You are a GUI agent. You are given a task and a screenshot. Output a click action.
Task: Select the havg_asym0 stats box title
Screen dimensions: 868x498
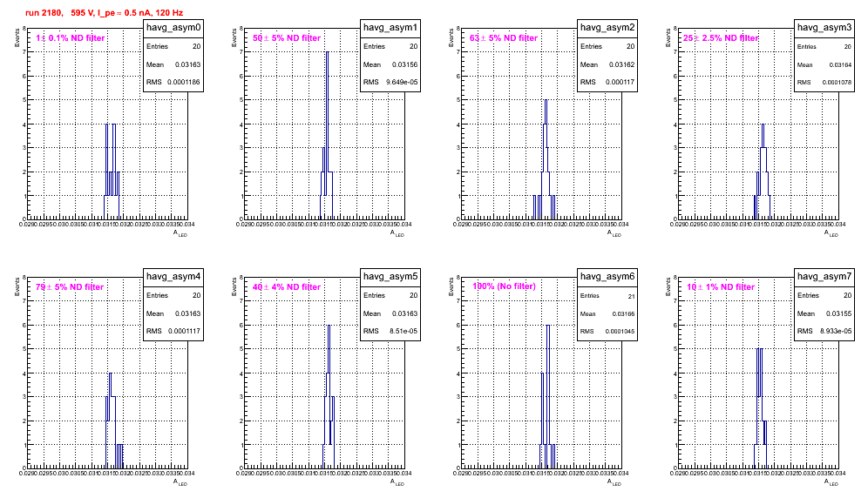173,28
